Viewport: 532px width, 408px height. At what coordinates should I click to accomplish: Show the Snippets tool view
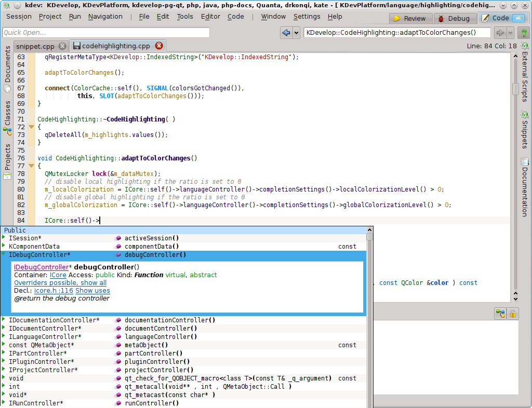(525, 130)
